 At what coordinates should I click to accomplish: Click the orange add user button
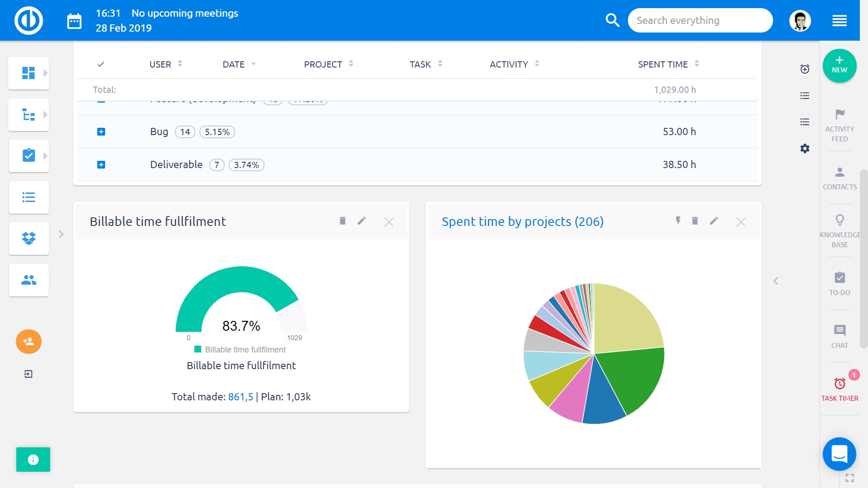[x=28, y=342]
